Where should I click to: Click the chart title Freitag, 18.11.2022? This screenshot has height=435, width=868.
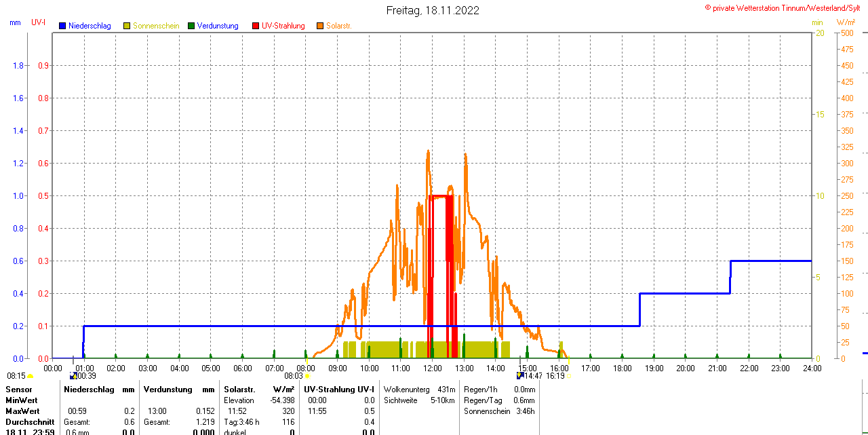[433, 10]
